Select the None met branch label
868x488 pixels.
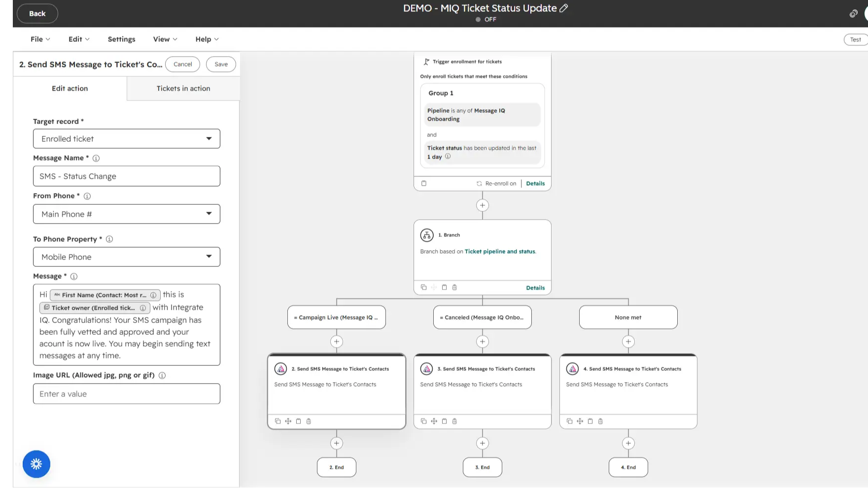coord(628,317)
